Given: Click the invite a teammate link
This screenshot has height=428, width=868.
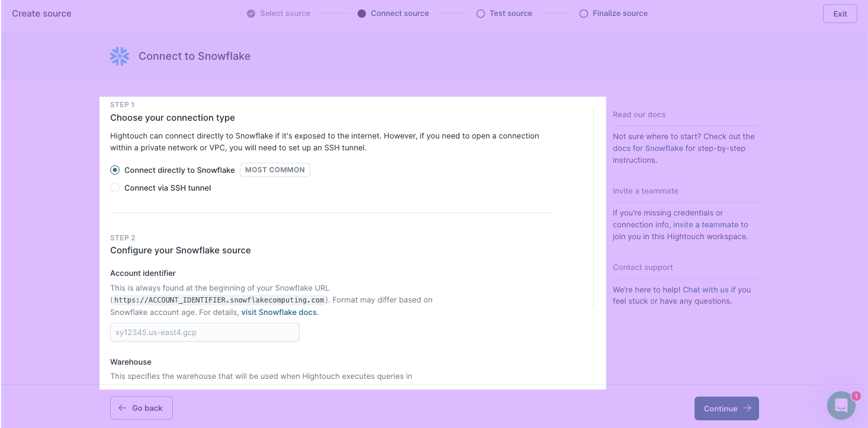Looking at the screenshot, I should point(706,225).
